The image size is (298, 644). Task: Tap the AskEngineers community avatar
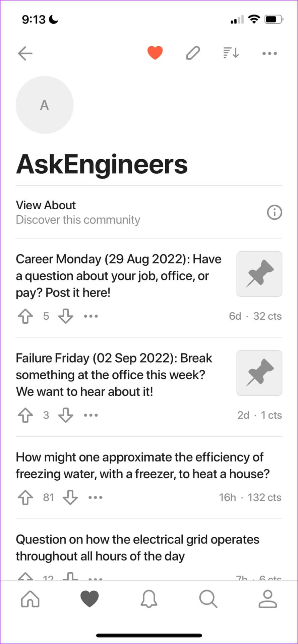pyautogui.click(x=45, y=105)
